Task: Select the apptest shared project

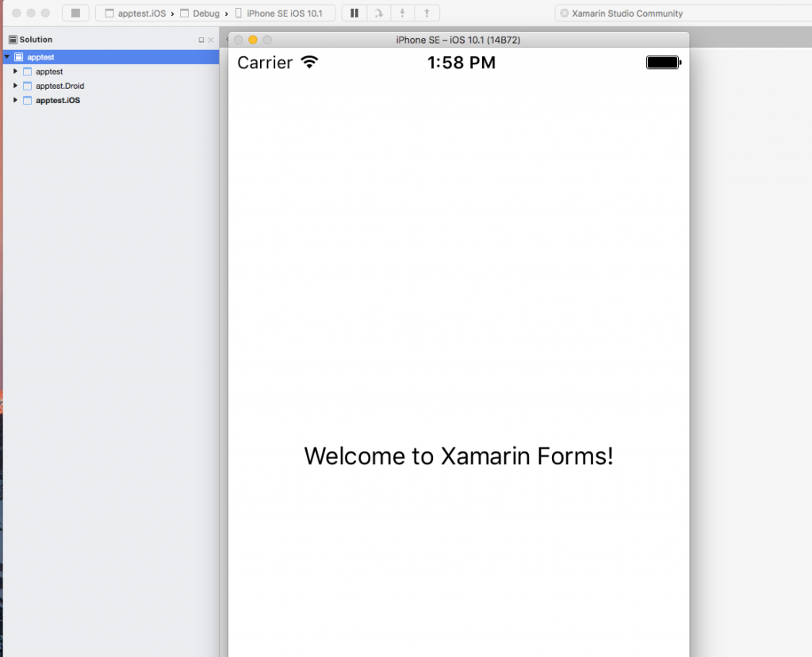Action: click(49, 71)
